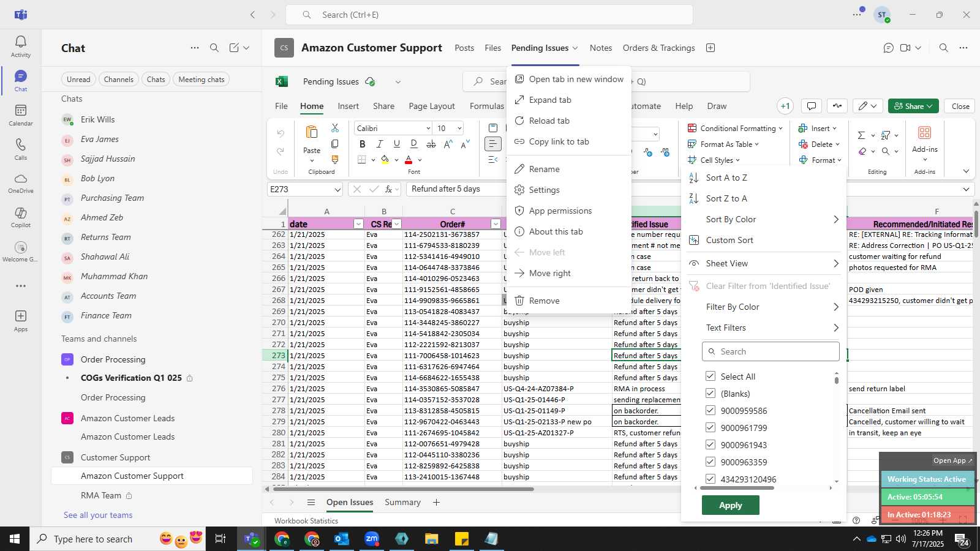980x551 pixels.
Task: Click the See all your teams link
Action: click(x=98, y=515)
